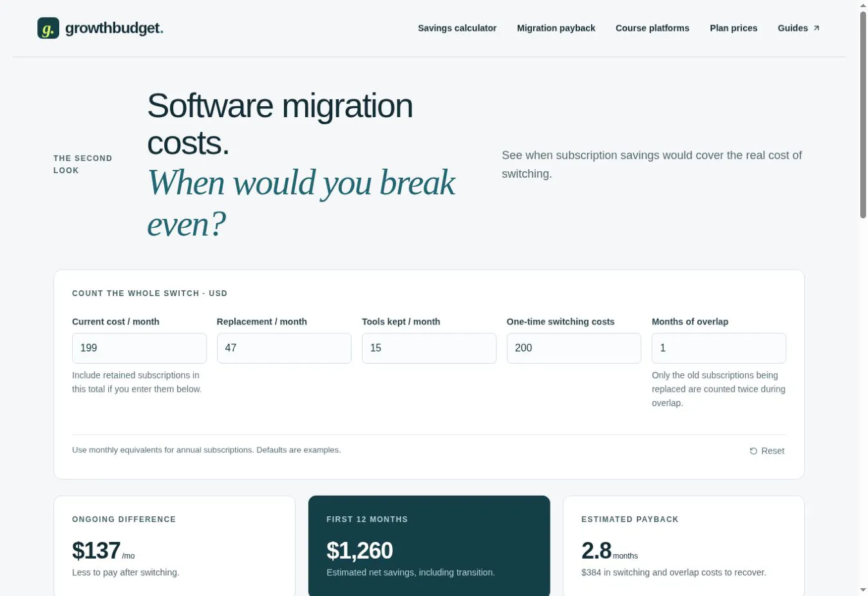Click 'Only the old subscriptions being replaced' hint
Image resolution: width=868 pixels, height=596 pixels.
coord(719,389)
